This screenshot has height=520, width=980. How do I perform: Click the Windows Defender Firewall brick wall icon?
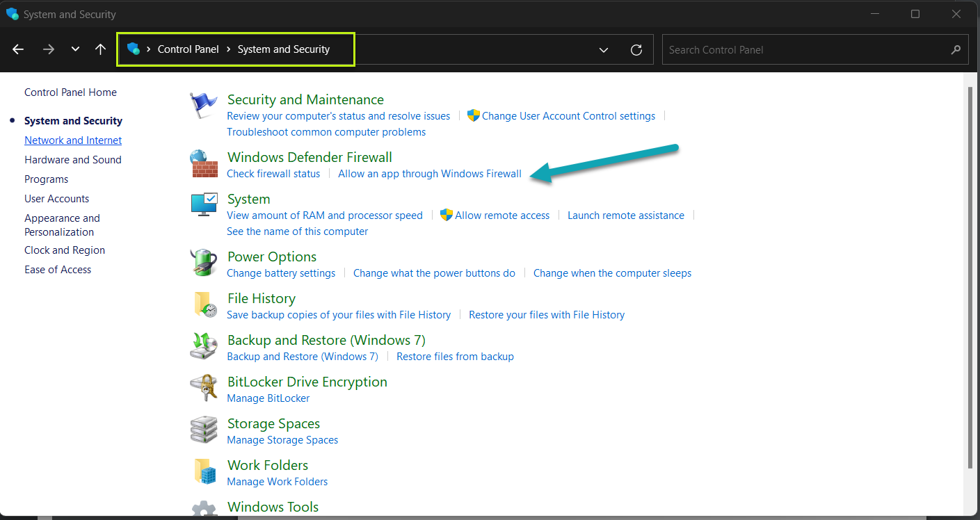coord(204,164)
